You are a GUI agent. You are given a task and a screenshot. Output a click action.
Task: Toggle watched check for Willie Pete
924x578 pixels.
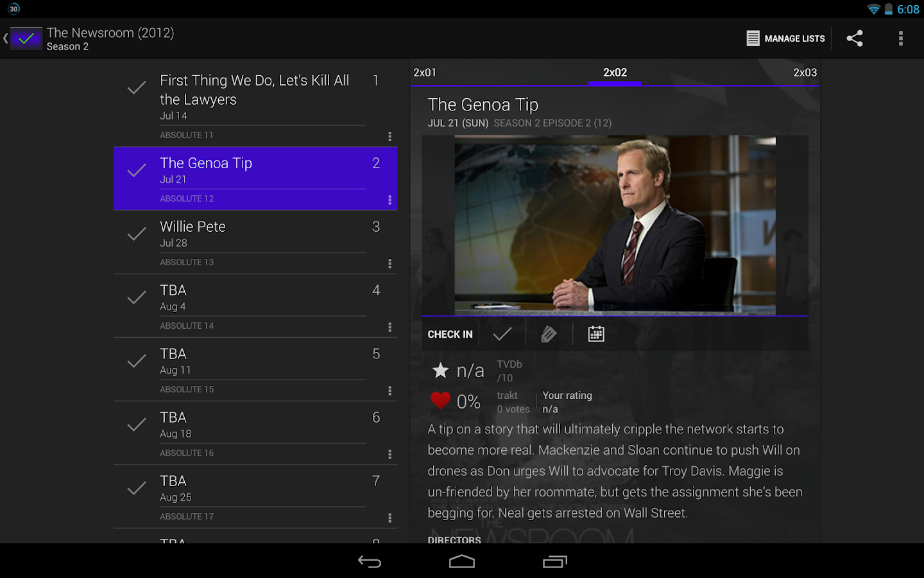(x=137, y=234)
